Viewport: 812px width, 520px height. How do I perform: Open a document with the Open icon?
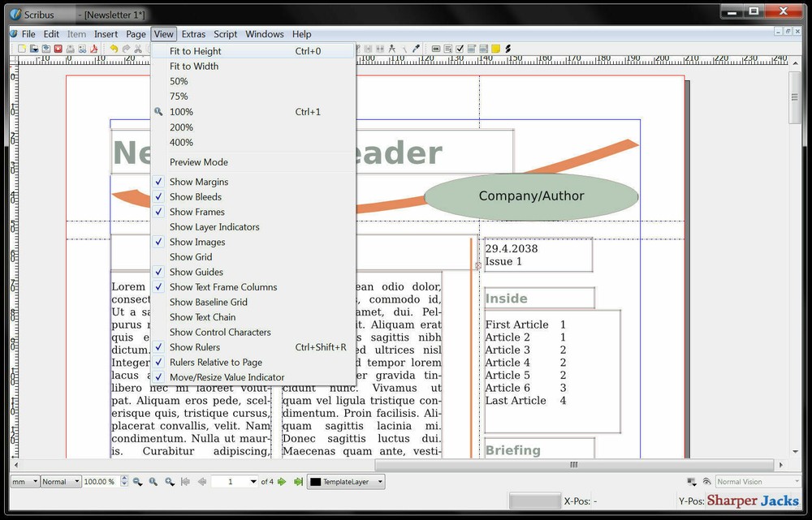pos(32,49)
